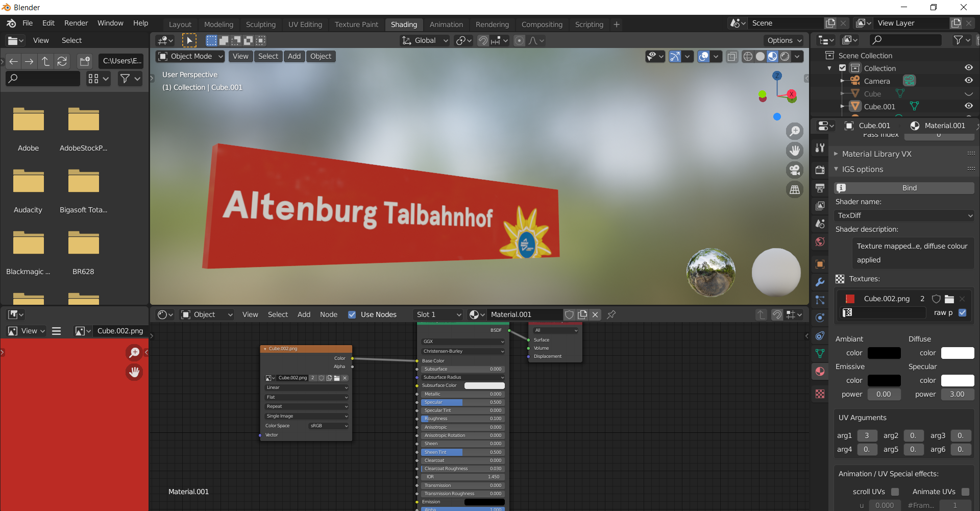Screen dimensions: 980x511
Task: Click the pan hand icon in viewport
Action: (x=795, y=151)
